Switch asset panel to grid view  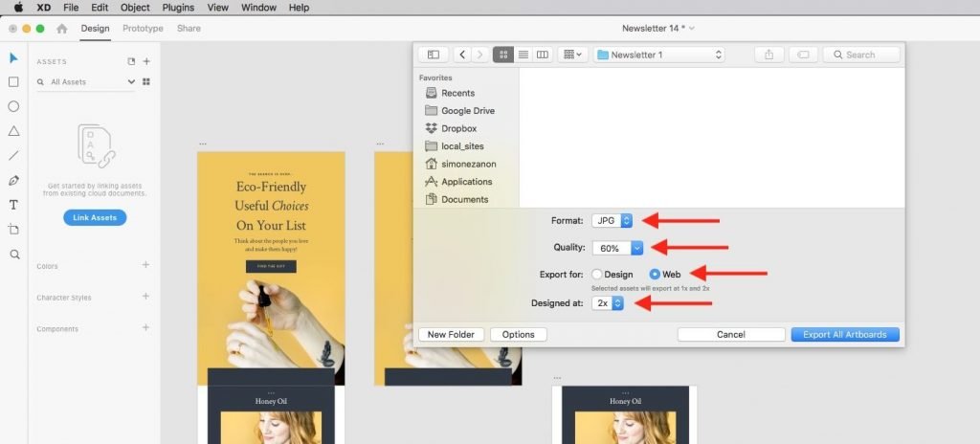click(x=146, y=82)
